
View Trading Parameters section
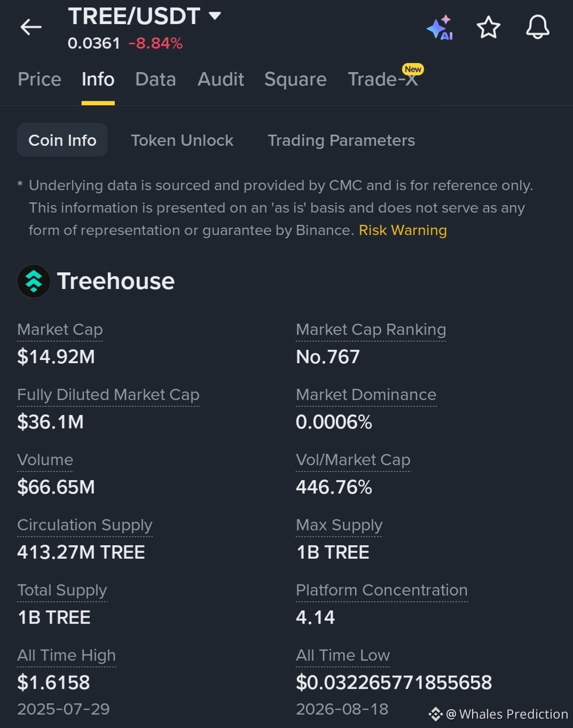(341, 140)
